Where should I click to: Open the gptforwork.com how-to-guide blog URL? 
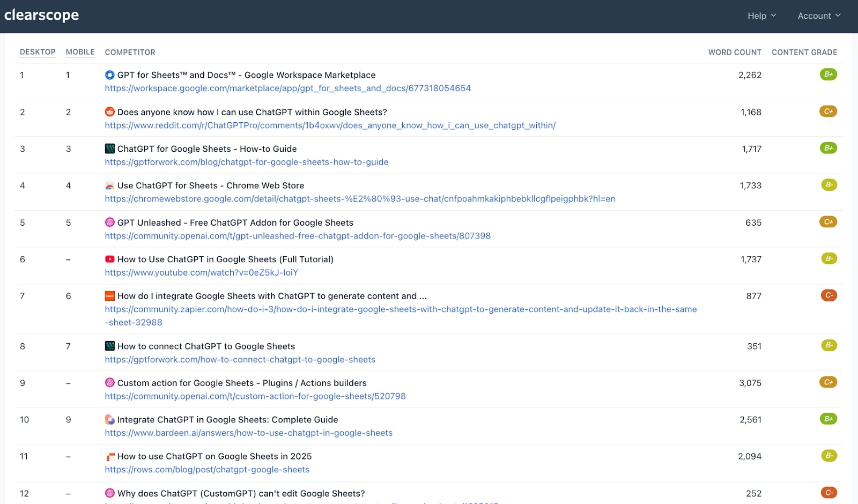tap(247, 162)
